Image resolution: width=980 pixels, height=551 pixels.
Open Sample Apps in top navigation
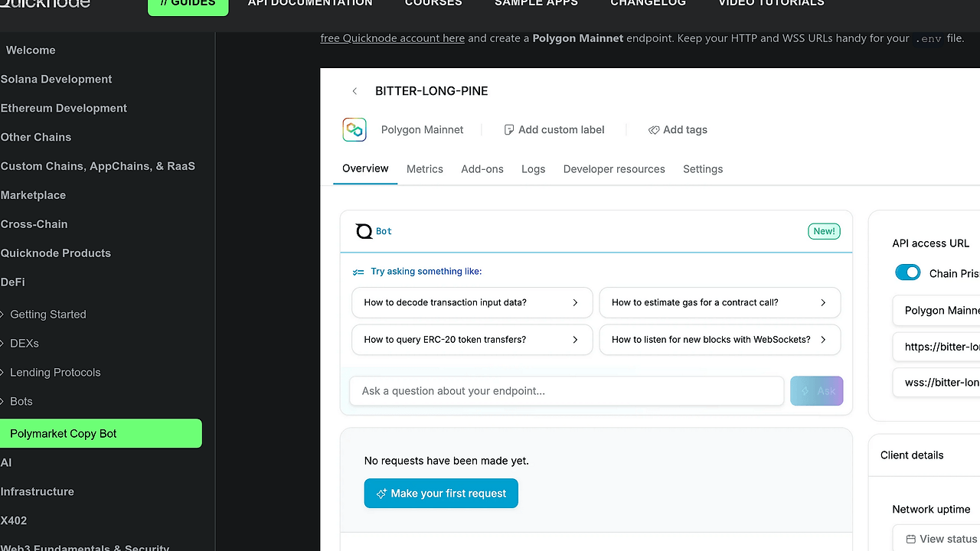pyautogui.click(x=536, y=4)
